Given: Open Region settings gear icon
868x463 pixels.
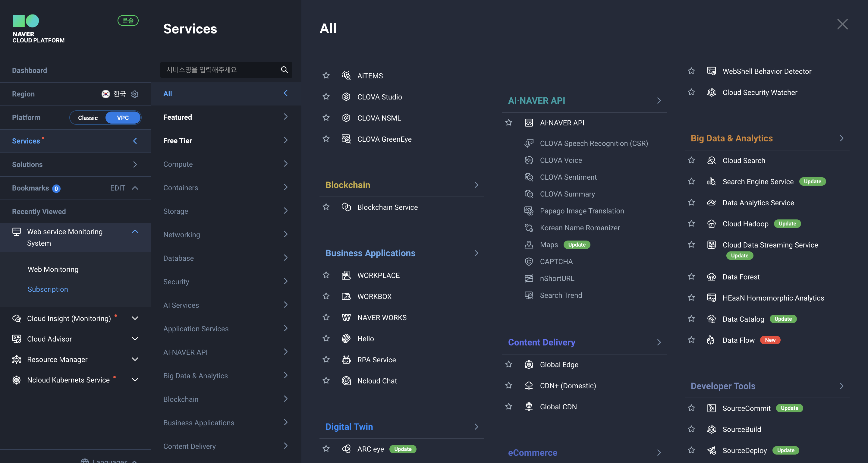Looking at the screenshot, I should (135, 94).
